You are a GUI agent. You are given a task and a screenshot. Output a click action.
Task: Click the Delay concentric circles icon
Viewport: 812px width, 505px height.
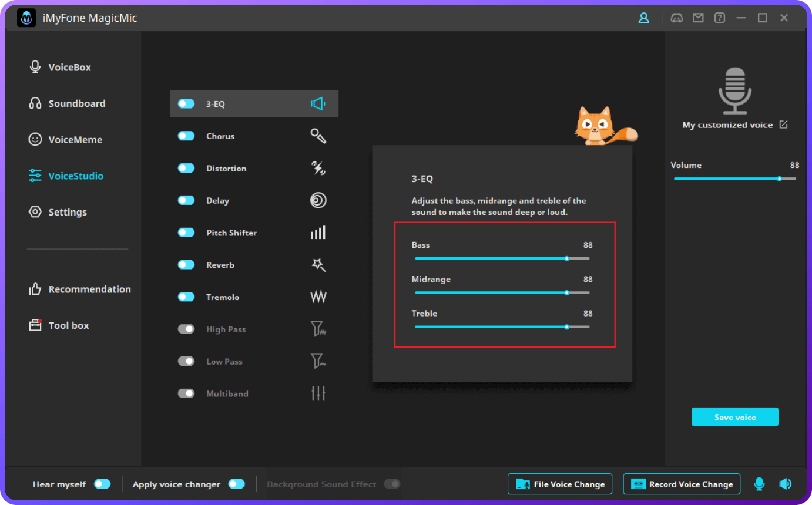click(318, 201)
